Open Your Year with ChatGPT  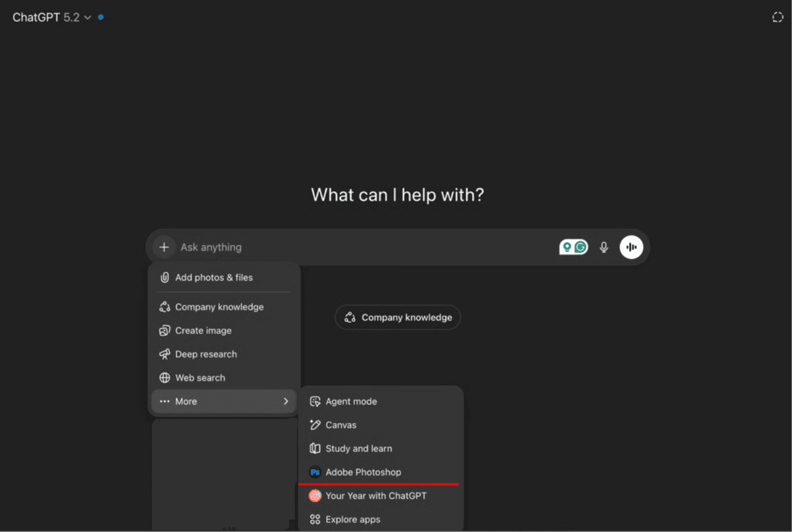click(x=381, y=496)
